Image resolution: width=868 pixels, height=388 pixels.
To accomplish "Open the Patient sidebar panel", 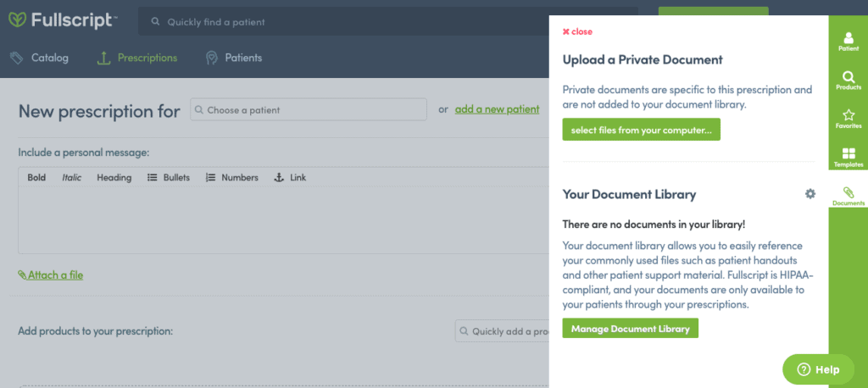I will 848,42.
